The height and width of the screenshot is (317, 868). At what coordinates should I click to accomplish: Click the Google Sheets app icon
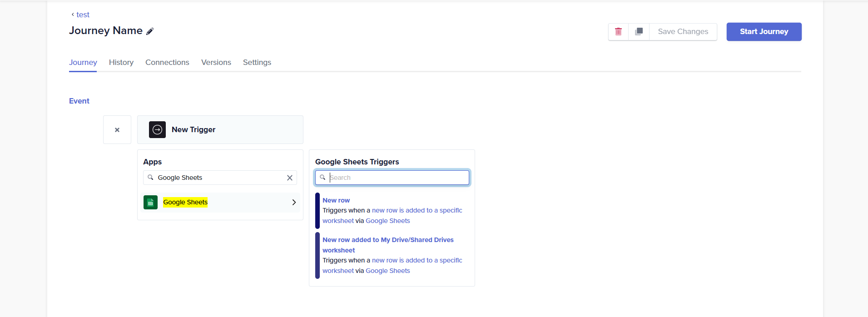coord(150,203)
